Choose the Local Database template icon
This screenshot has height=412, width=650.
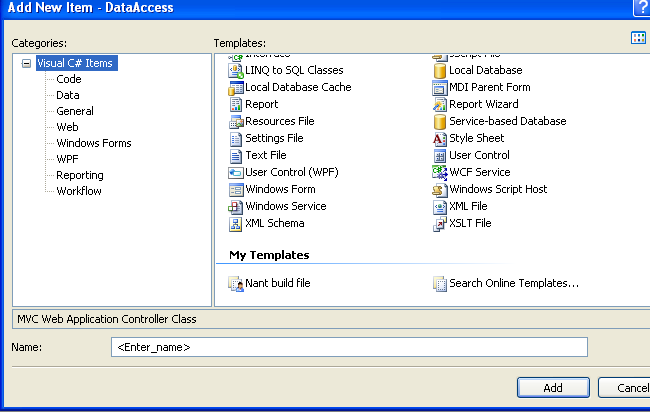pos(439,70)
